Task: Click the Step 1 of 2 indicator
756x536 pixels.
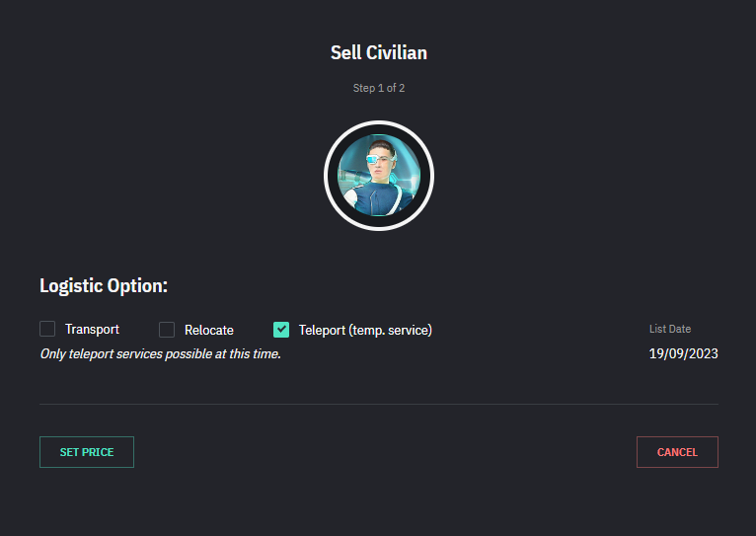Action: (379, 88)
